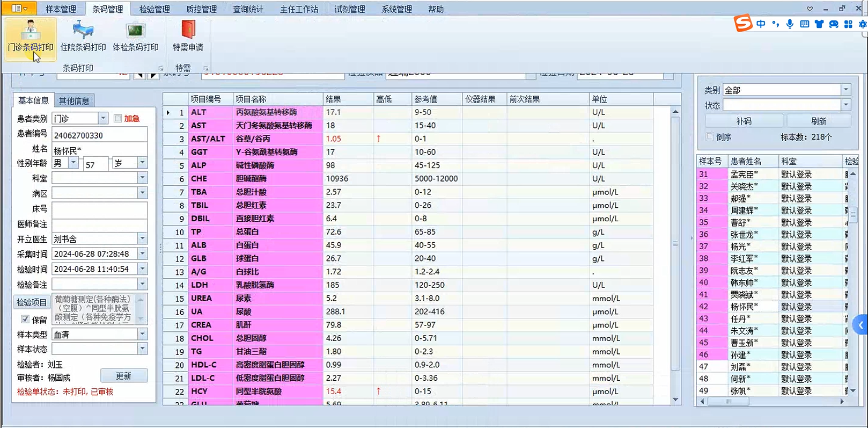Open the Sogou skin (shirt) icon
This screenshot has height=428, width=868.
[x=819, y=24]
